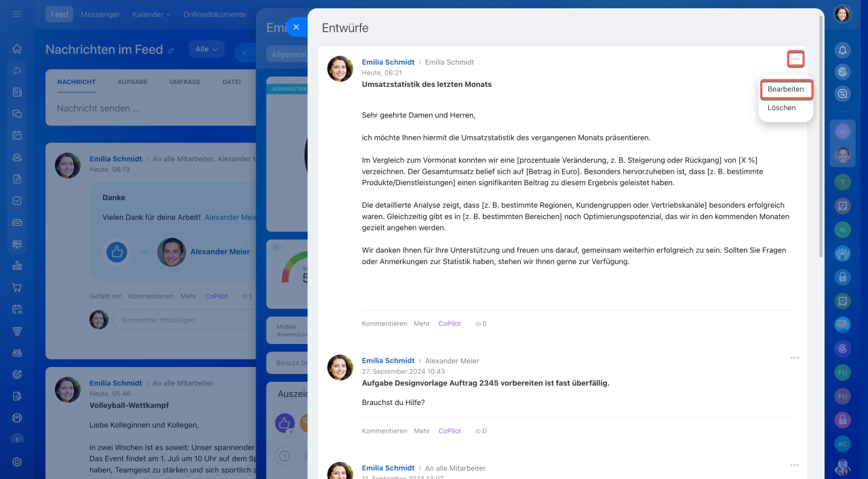Click Alexander Meier's avatar in Danke post

[x=172, y=252]
